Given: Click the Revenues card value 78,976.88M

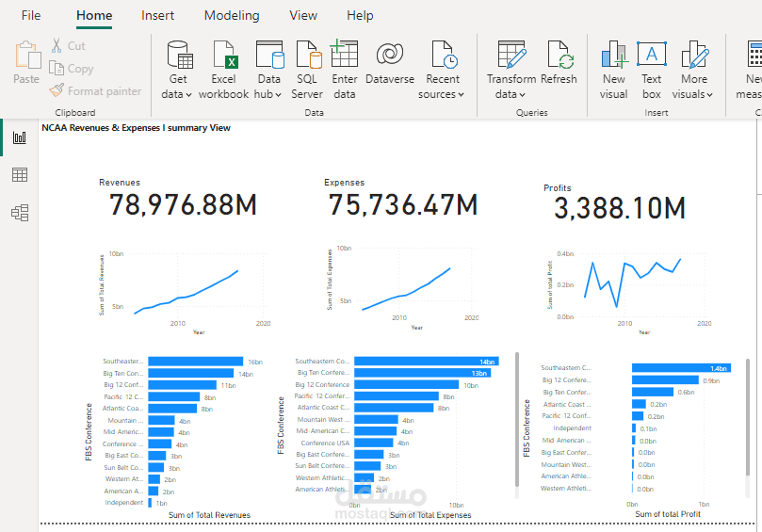Looking at the screenshot, I should pos(183,204).
